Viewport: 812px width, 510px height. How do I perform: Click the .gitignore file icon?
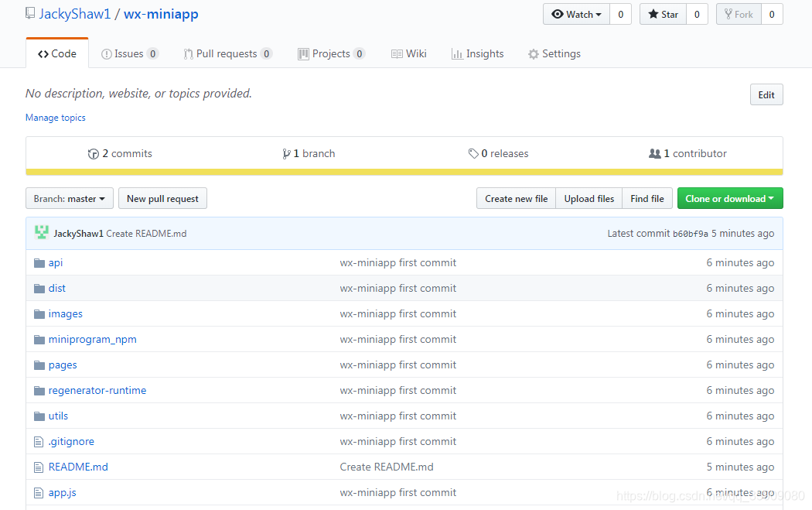tap(39, 442)
